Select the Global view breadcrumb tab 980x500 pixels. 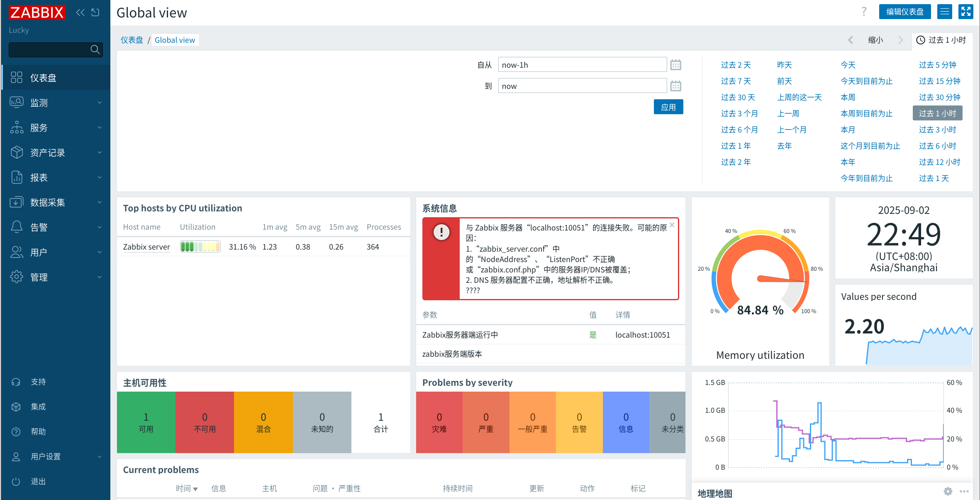(x=175, y=40)
